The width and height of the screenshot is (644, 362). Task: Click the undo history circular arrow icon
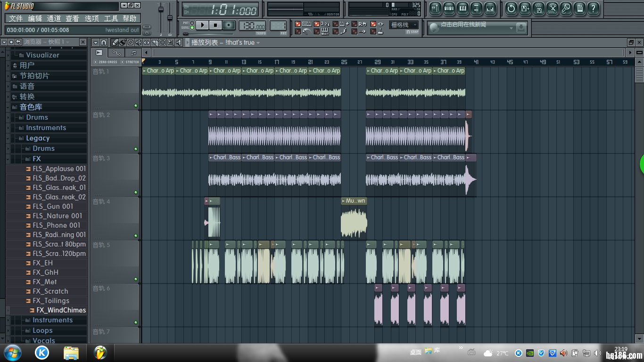click(x=511, y=8)
